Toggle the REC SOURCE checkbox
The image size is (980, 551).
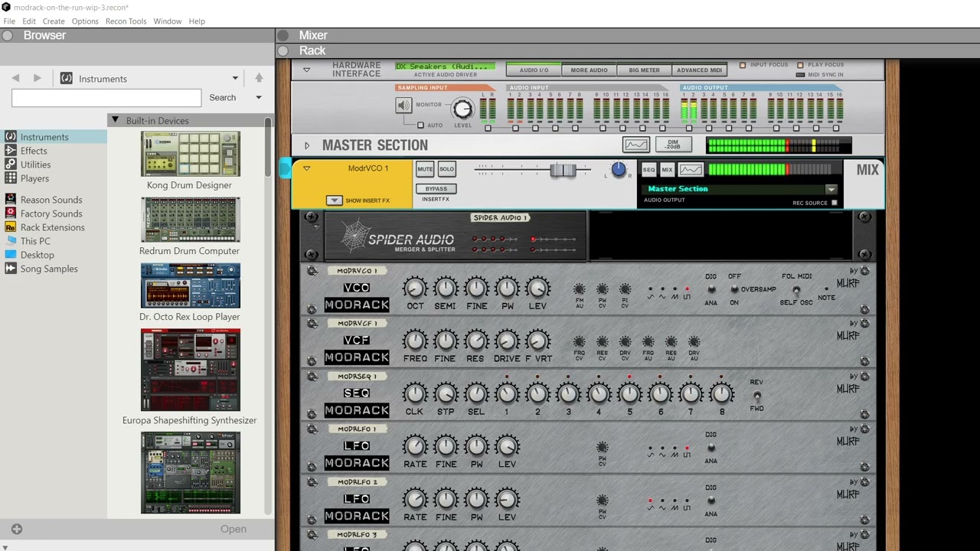[835, 203]
